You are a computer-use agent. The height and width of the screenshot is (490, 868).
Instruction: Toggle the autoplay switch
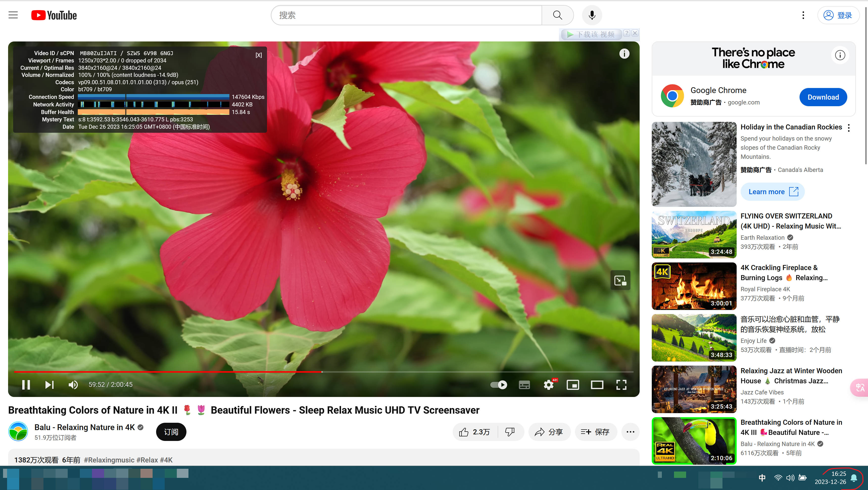click(499, 385)
